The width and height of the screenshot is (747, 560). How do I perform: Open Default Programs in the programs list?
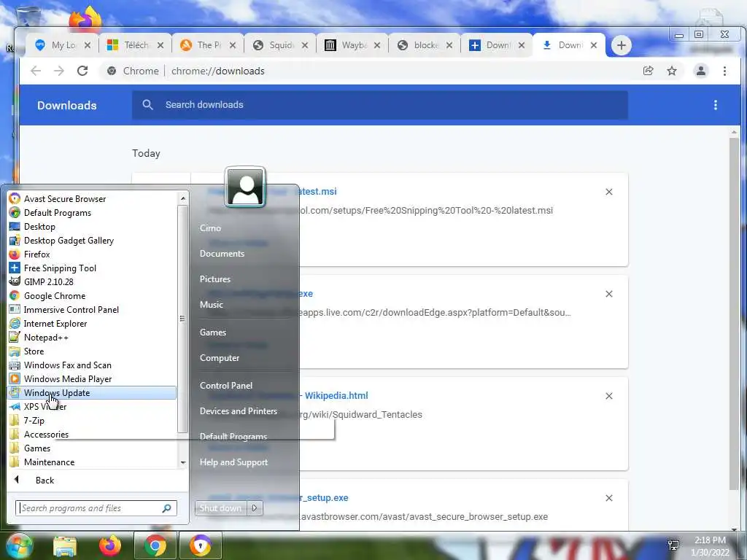point(57,212)
